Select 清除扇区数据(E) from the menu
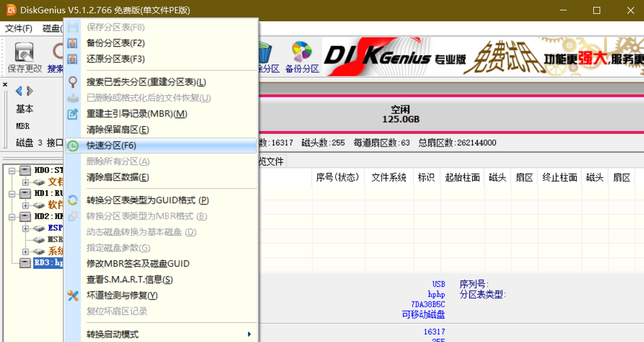 coord(118,177)
